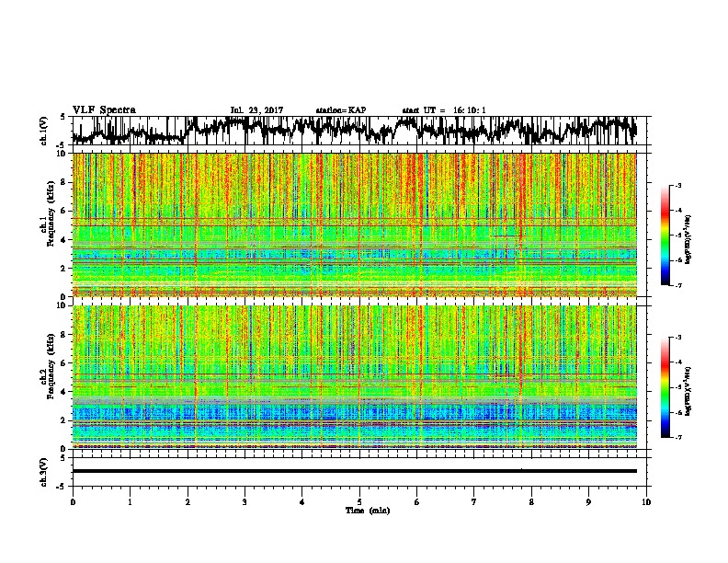Click the ch.1 voltage waveform trace
The height and width of the screenshot is (563, 728).
pyautogui.click(x=355, y=130)
